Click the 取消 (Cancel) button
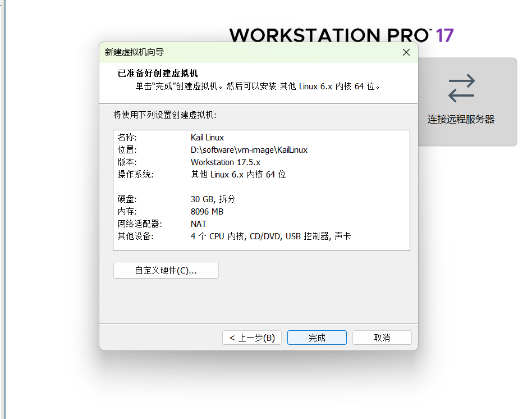Screen dimensions: 532x419 (x=382, y=338)
